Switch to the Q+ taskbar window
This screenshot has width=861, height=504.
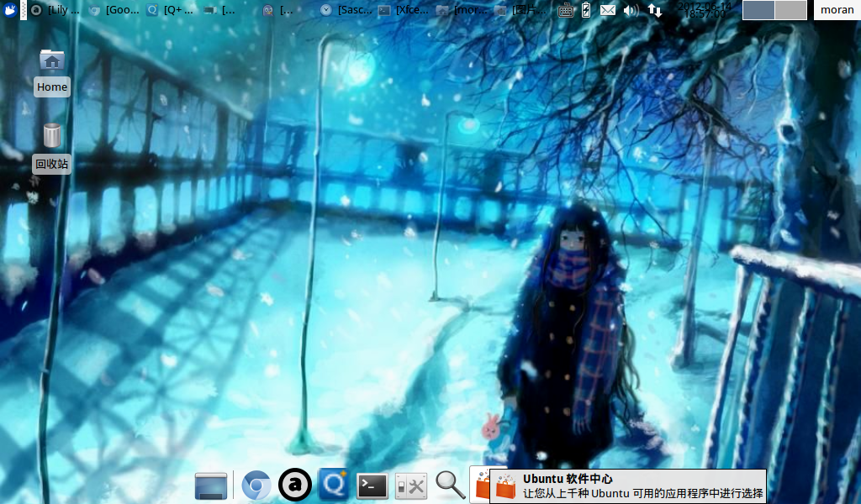point(172,10)
